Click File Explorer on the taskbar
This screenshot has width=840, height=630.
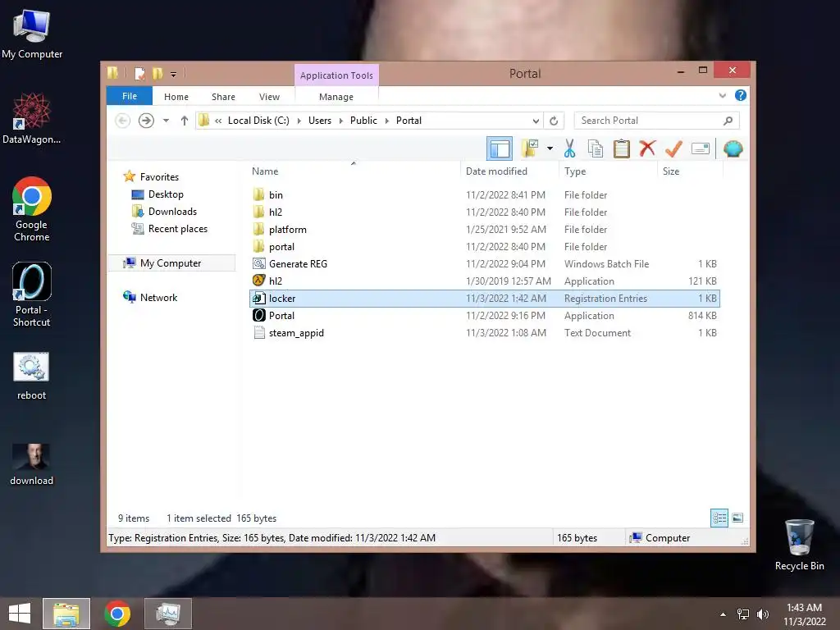coord(66,614)
